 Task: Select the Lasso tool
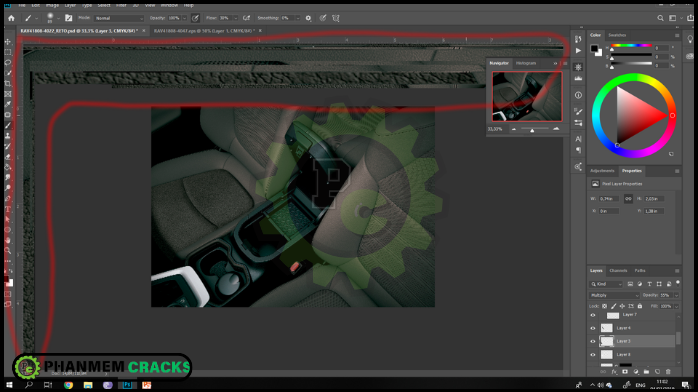pos(8,62)
